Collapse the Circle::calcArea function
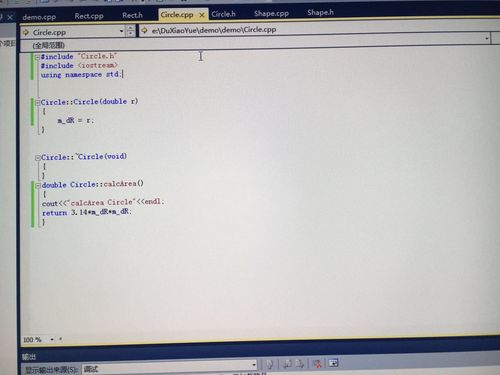The image size is (500, 375). click(x=38, y=185)
